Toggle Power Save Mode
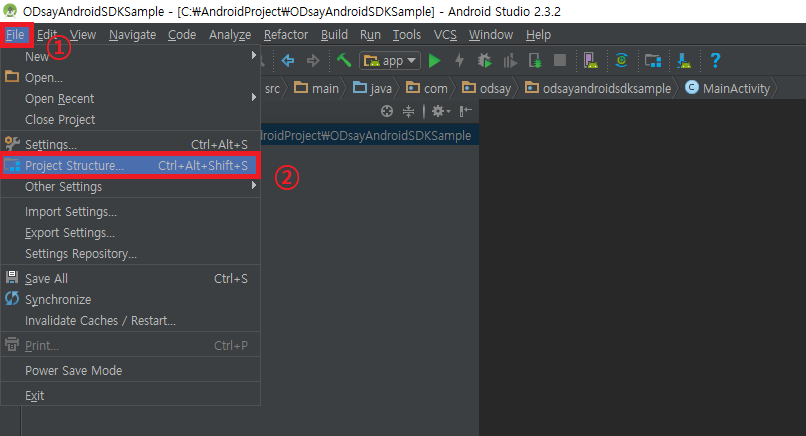 131,371
